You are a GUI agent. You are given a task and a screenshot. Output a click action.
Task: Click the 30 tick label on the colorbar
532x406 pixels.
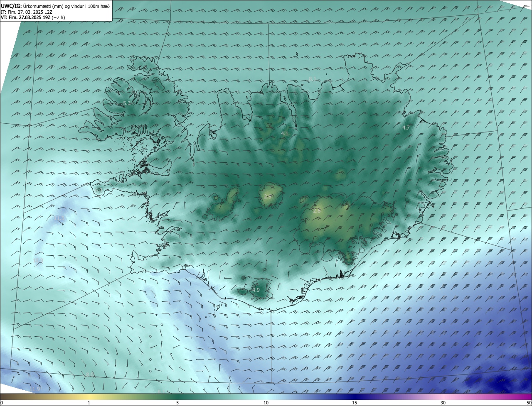tap(443, 403)
